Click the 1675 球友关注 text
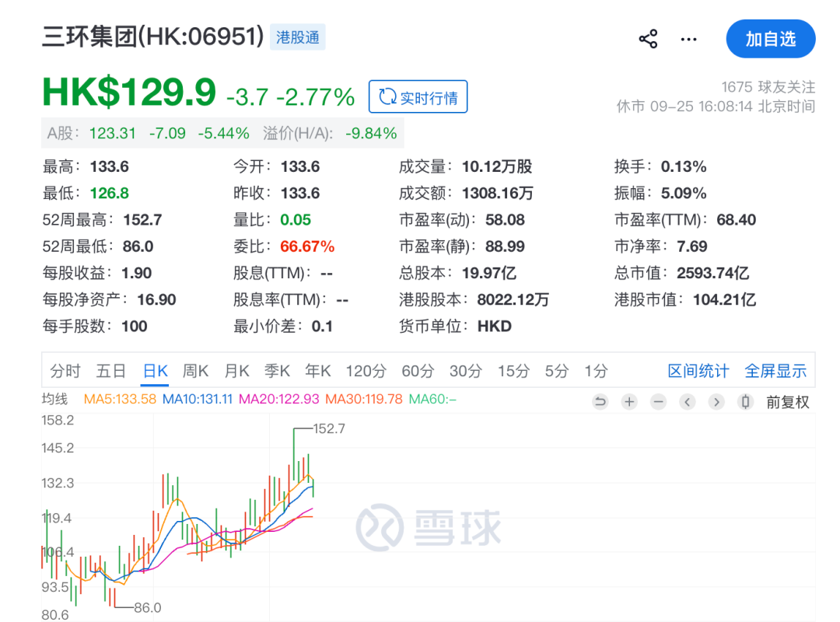 pyautogui.click(x=768, y=87)
